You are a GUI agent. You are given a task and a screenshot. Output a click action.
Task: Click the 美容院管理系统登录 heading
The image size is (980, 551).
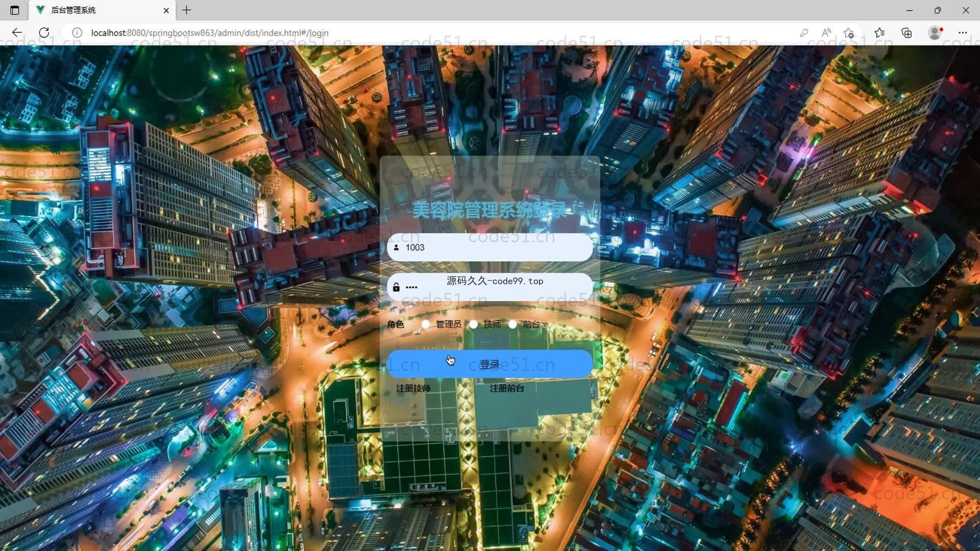pos(490,210)
